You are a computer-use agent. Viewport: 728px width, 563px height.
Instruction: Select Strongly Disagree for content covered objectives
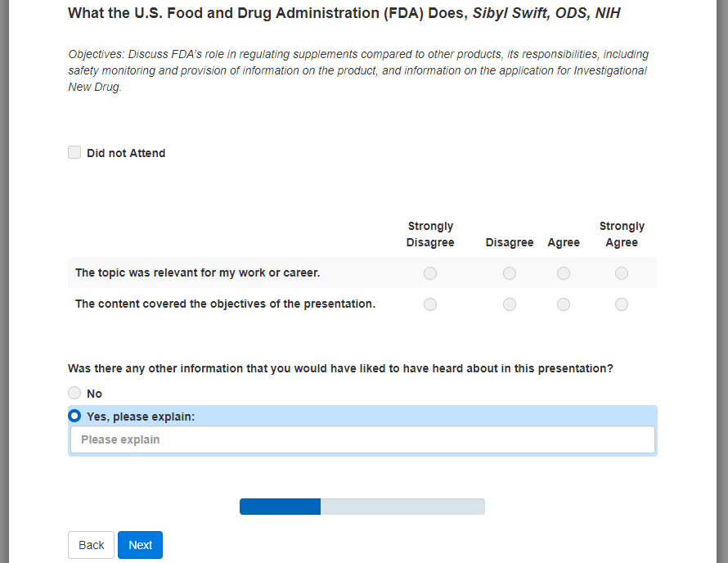tap(430, 304)
